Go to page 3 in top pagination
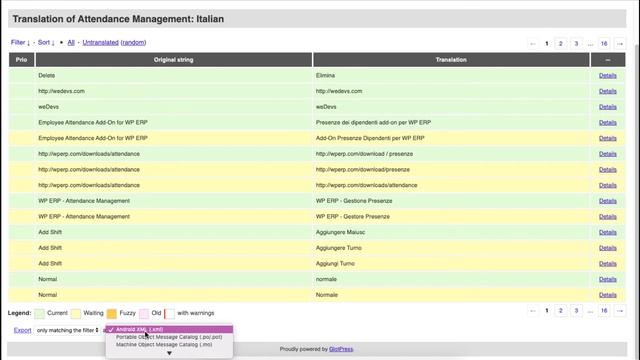This screenshot has width=640, height=360. coord(576,44)
